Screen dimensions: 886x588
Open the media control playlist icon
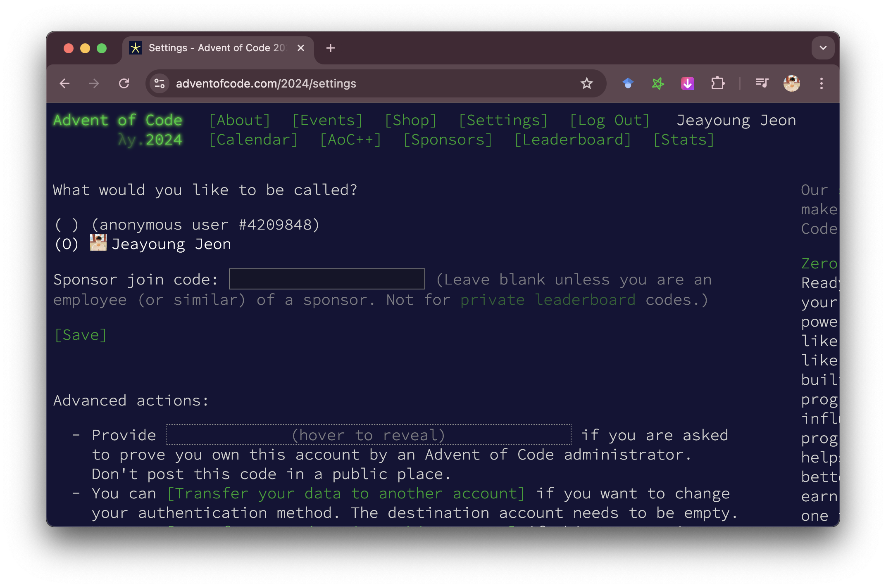762,84
